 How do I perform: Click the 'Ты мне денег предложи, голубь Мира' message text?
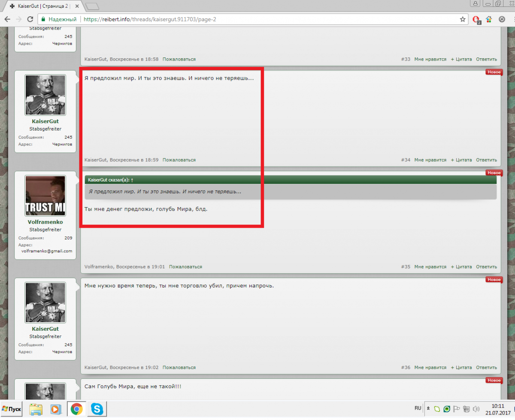point(146,209)
